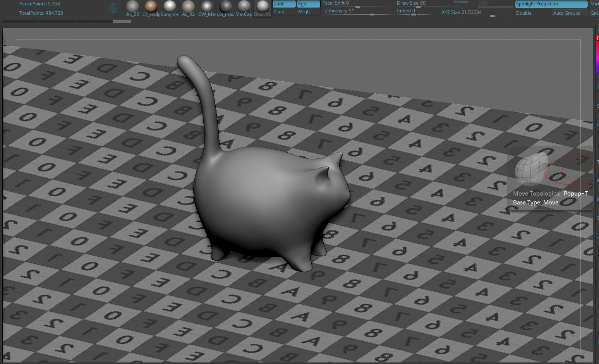Choose the MatCap material sphere
Screen dimensions: 599x364
pos(244,8)
